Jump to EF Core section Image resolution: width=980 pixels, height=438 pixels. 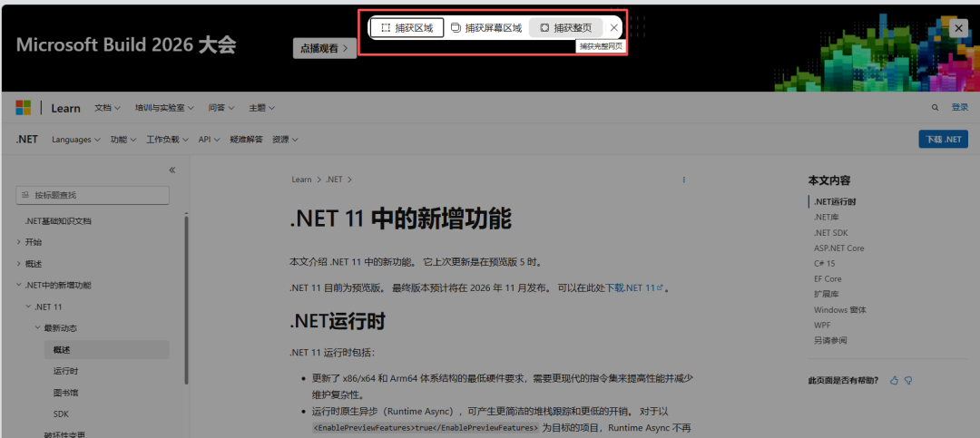828,278
